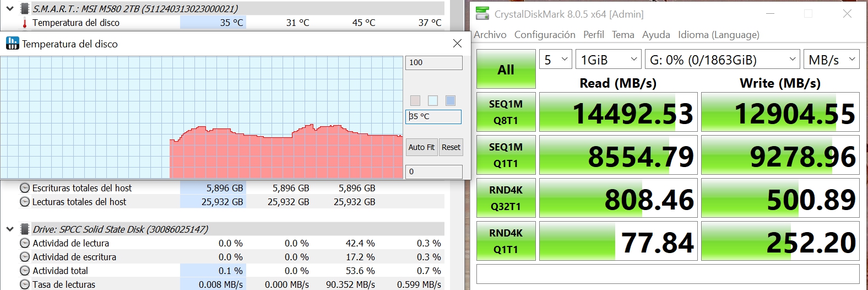Viewport: 868px width, 290px height.
Task: Select the Temperatura del disco sensor row label
Action: pos(76,23)
